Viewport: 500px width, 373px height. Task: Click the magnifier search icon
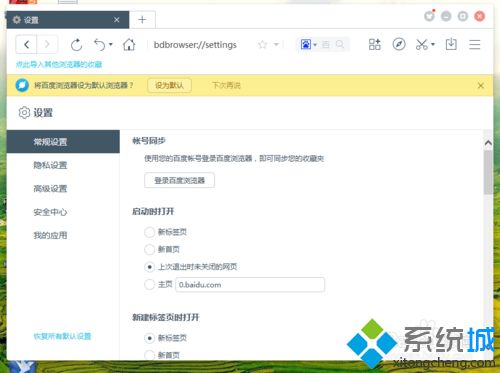[x=340, y=44]
